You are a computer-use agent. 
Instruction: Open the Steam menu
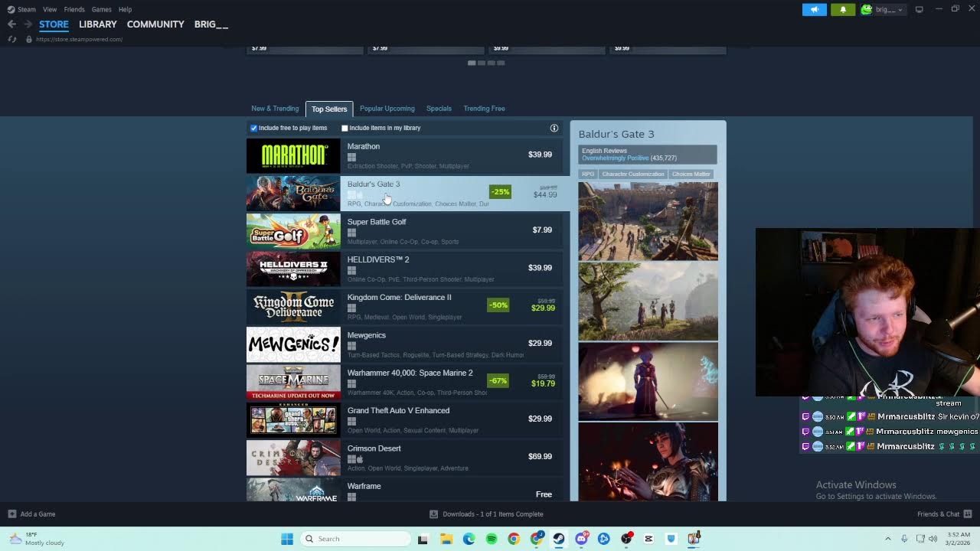(x=27, y=9)
